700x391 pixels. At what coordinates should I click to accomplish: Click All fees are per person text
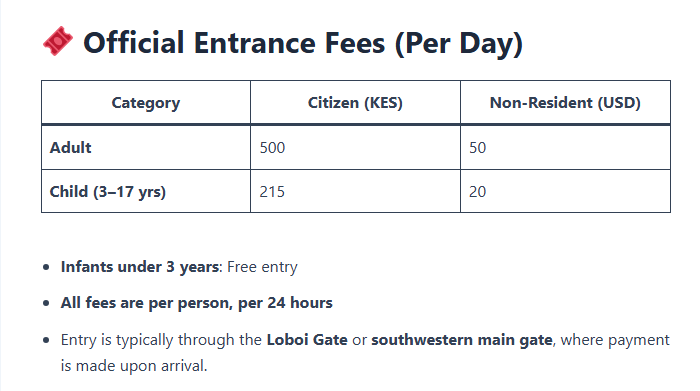(x=146, y=303)
